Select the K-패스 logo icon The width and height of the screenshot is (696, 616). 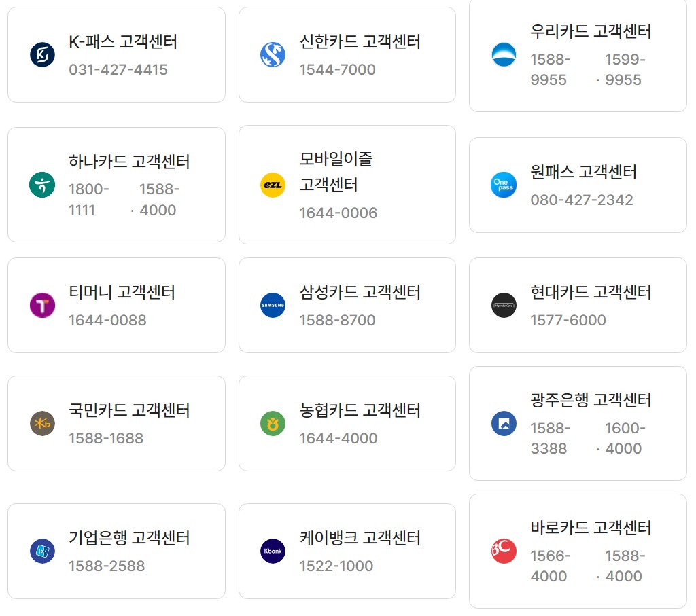42,54
